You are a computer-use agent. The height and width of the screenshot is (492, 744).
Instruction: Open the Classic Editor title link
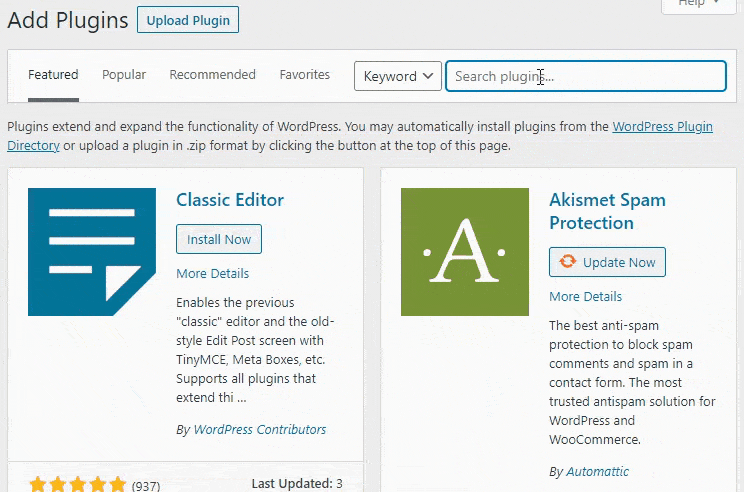[230, 200]
